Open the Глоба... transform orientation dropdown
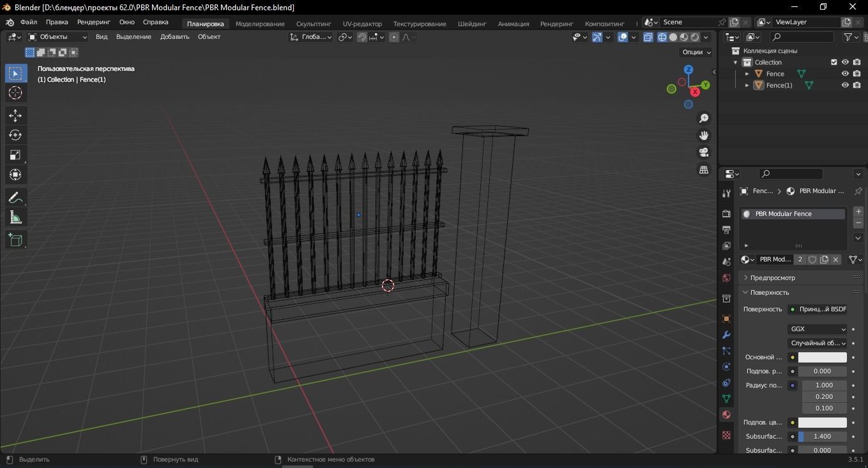This screenshot has width=868, height=468. pos(310,37)
